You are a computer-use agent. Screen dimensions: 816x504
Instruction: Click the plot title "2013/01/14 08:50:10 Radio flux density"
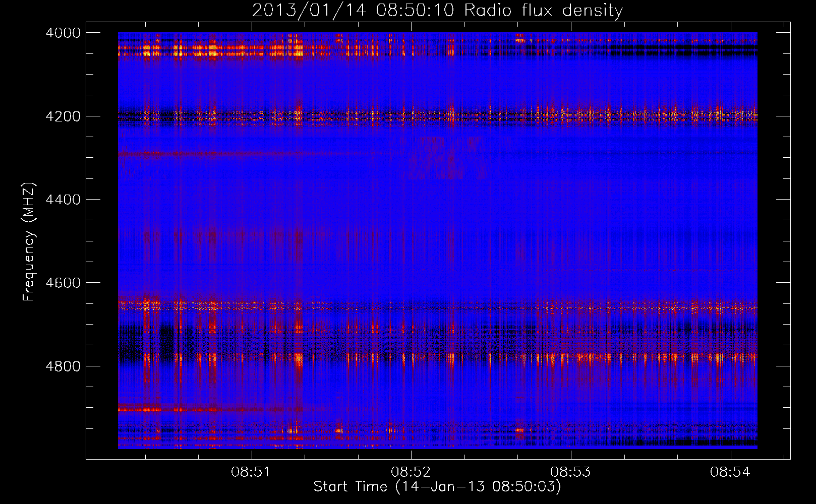pos(437,10)
